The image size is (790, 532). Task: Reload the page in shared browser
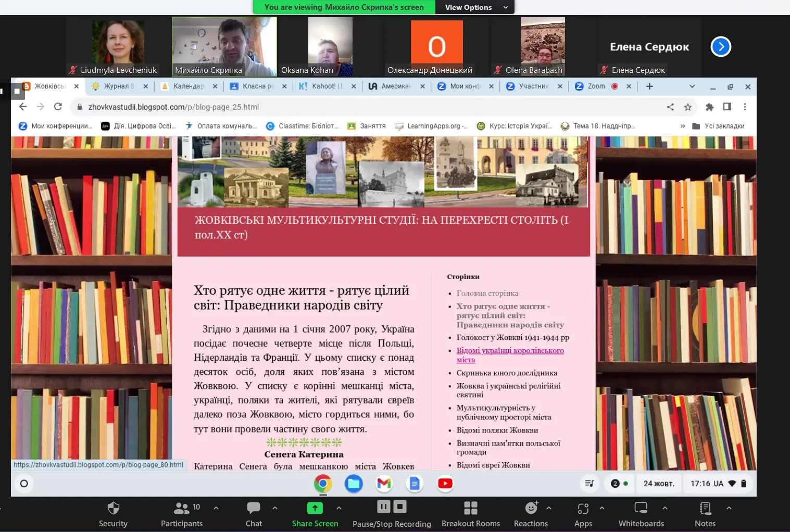coord(58,107)
